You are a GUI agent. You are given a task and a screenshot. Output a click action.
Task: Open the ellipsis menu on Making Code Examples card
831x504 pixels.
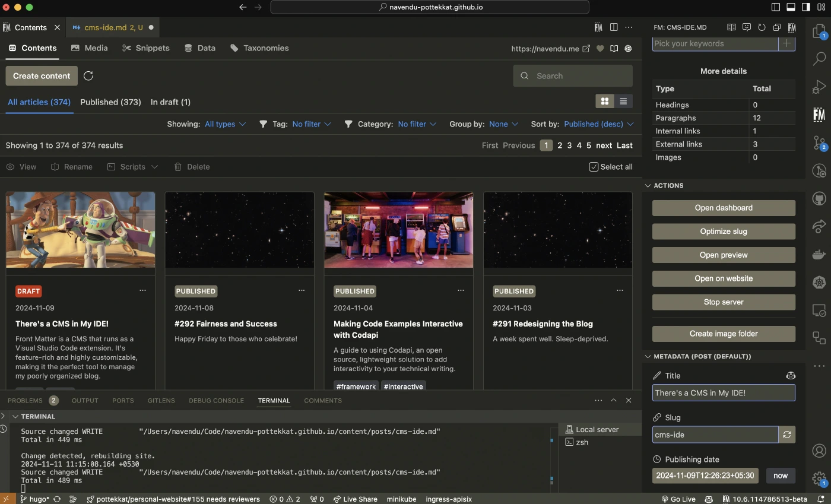pos(461,290)
